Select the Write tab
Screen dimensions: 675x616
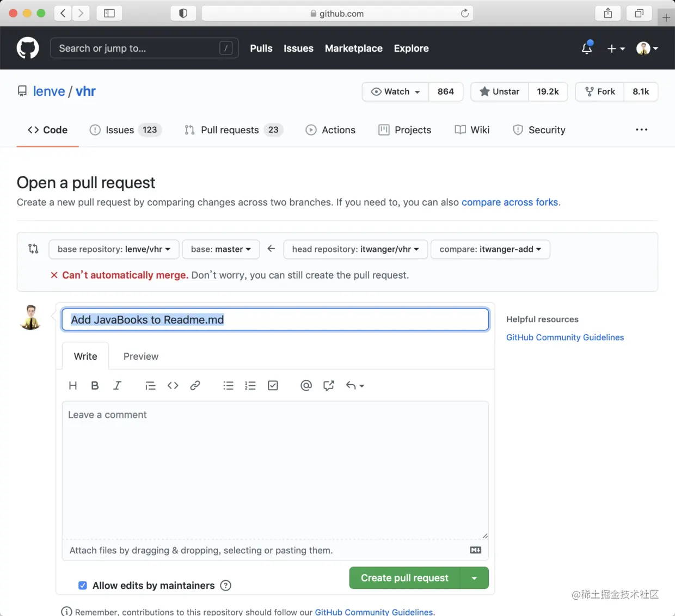[x=85, y=356]
